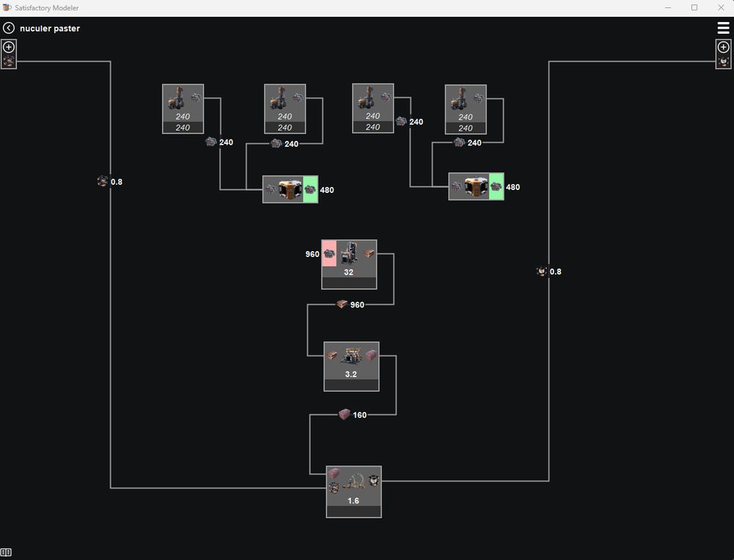Click the "480" value beside the left container
734x560 pixels.
pyautogui.click(x=327, y=190)
